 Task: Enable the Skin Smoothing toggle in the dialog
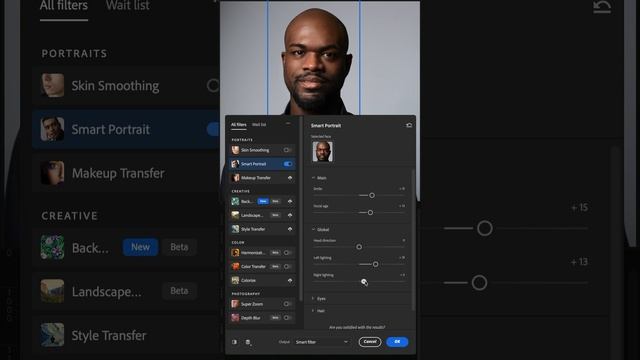(287, 150)
